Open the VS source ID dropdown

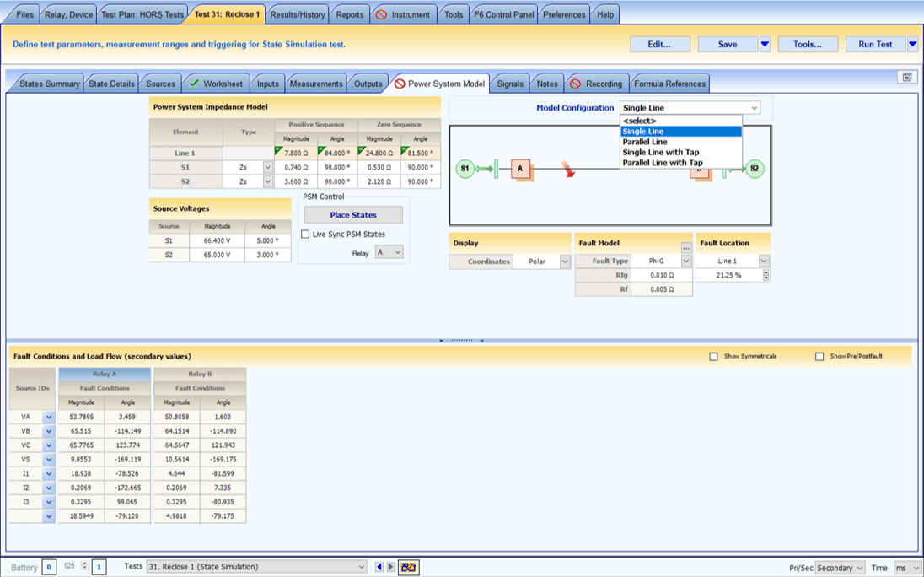pyautogui.click(x=49, y=460)
